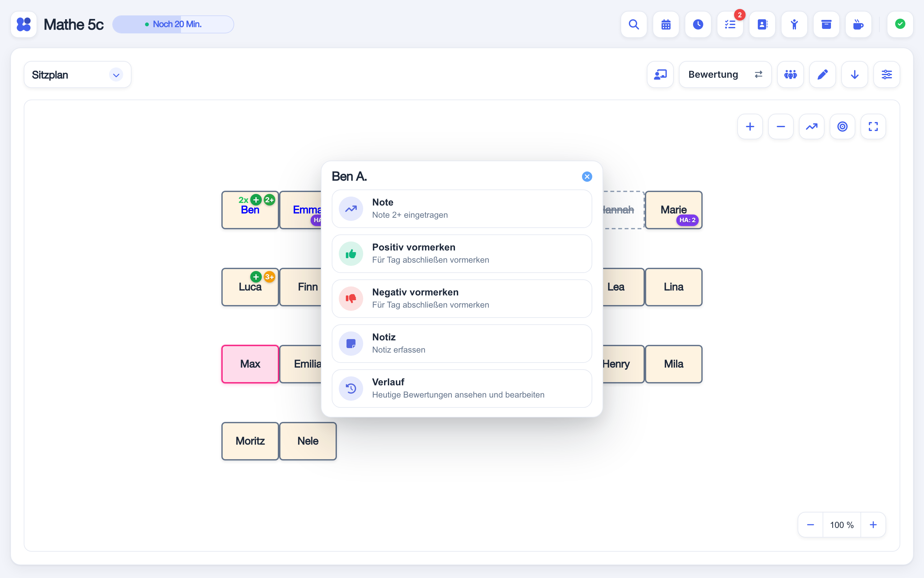Screen dimensions: 924x578
Task: Click the student group icon
Action: (790, 74)
